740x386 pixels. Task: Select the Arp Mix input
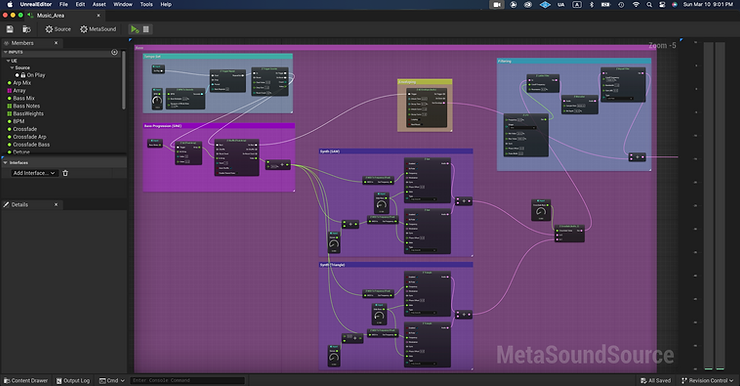22,83
